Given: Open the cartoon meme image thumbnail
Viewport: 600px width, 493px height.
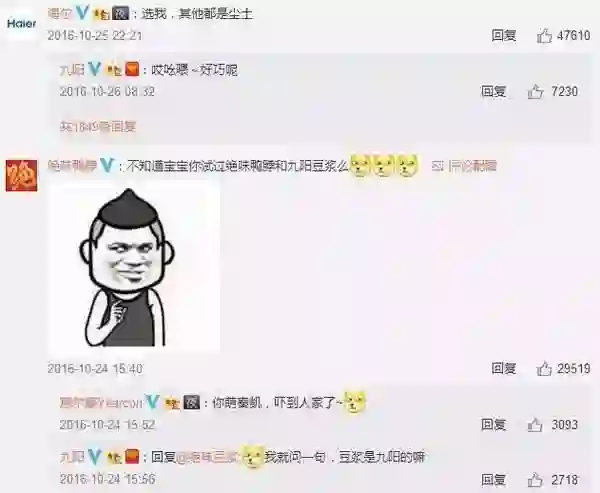Looking at the screenshot, I should coord(134,267).
